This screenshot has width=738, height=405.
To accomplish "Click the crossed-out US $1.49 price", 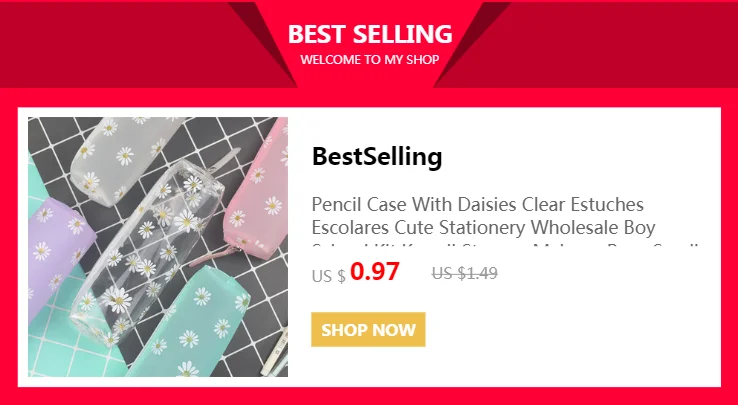I will click(x=465, y=273).
